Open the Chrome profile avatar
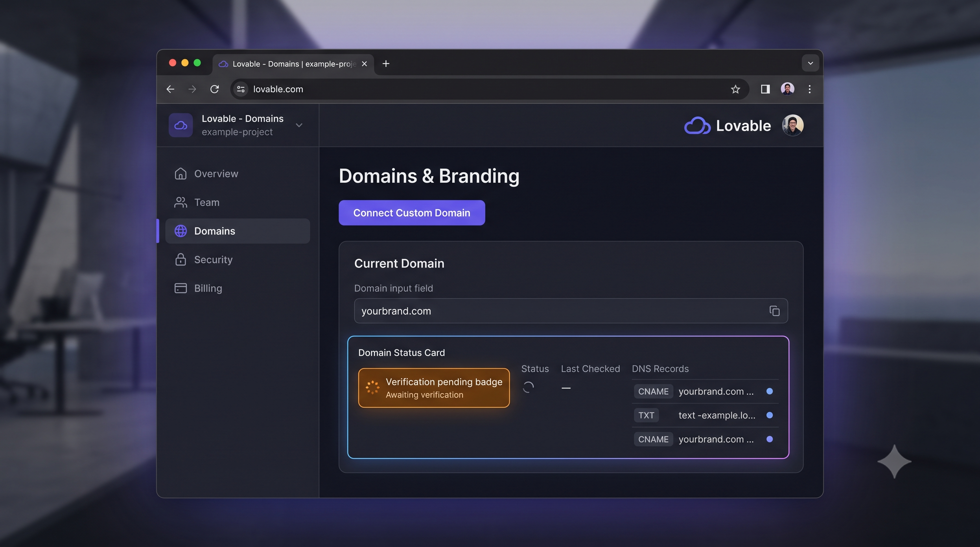 point(787,89)
